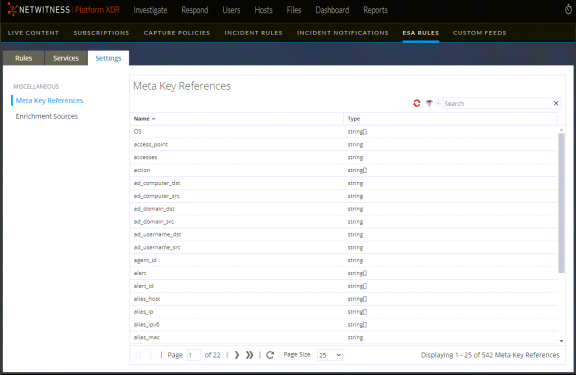
Task: Click the scrollbar up arrow
Action: [561, 130]
